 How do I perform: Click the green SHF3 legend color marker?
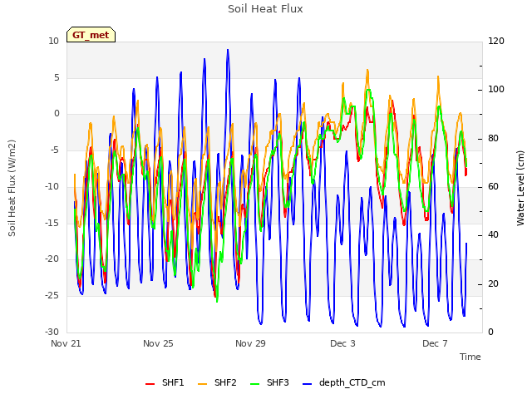point(255,384)
